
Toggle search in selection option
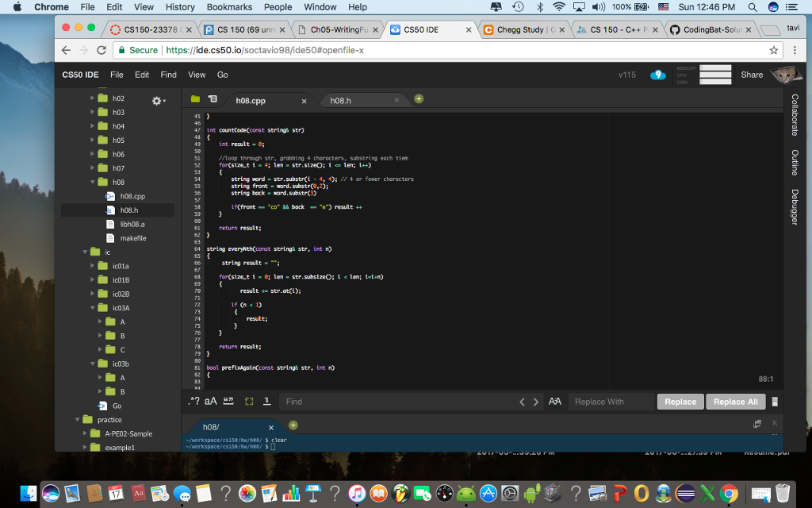[249, 401]
